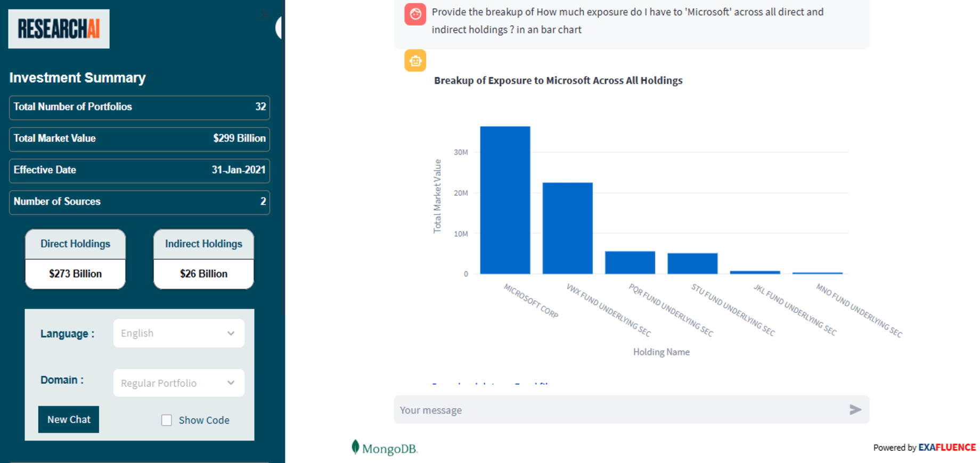Click the Microsoft Corp bar in chart
The height and width of the screenshot is (463, 980).
(x=505, y=200)
